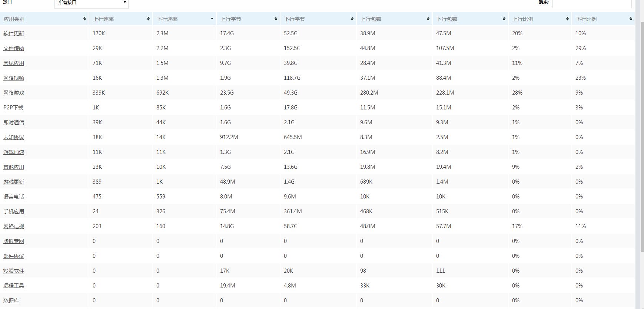Sort table by 上行比例 icon

567,19
